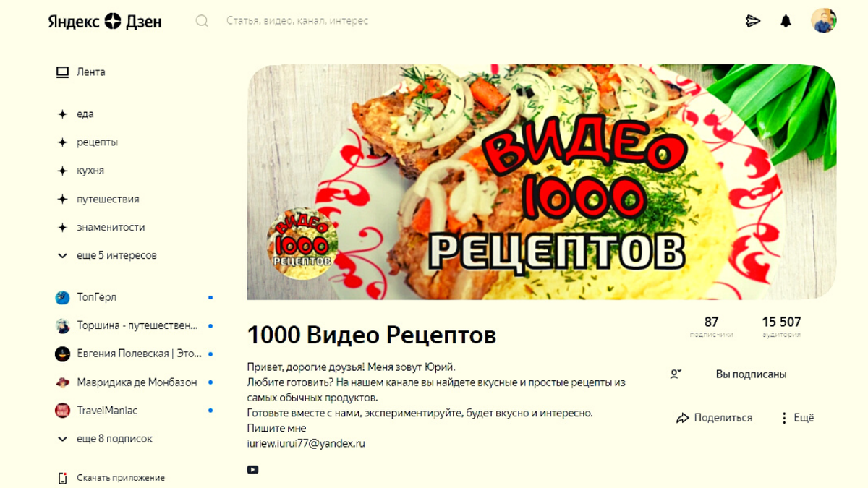Click the share arrow icon
868x488 pixels.
682,418
